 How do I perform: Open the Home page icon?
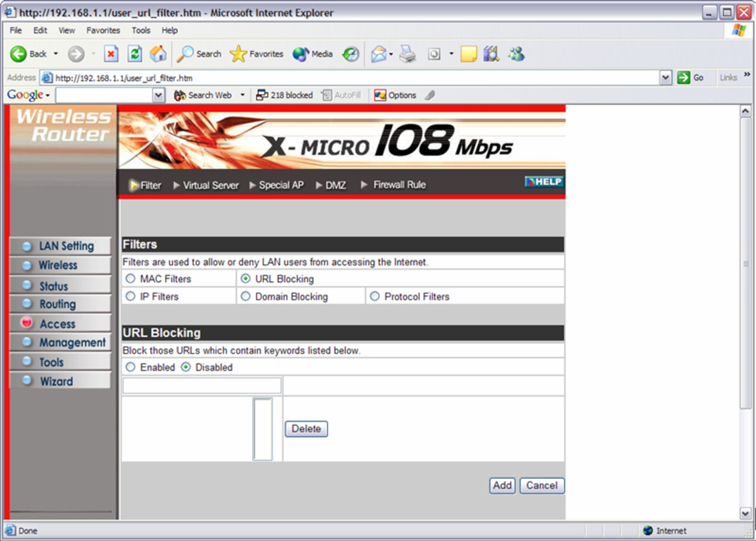point(158,54)
